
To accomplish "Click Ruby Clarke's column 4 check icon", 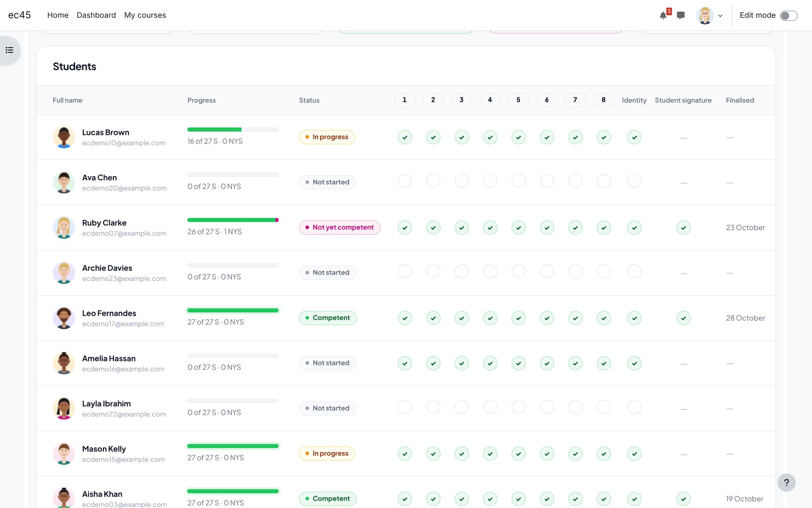I will (x=490, y=228).
